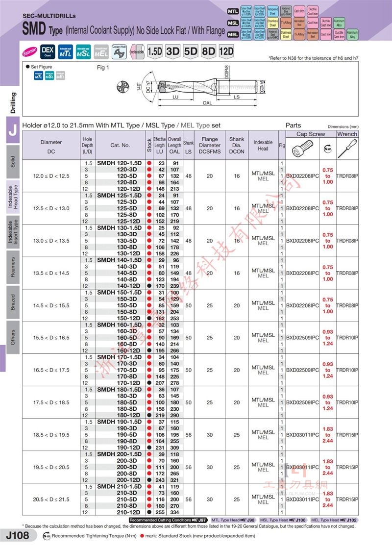Viewport: 392px width, 549px height.
Task: Click the Tempered Steel icon in the MTL row
Action: [x=272, y=11]
